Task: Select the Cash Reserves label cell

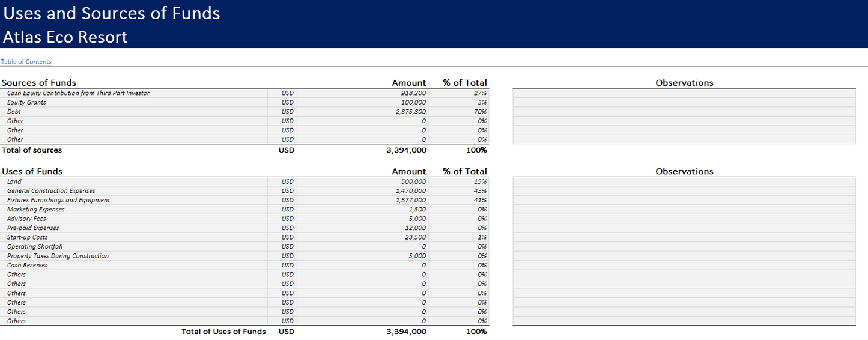Action: pyautogui.click(x=28, y=265)
